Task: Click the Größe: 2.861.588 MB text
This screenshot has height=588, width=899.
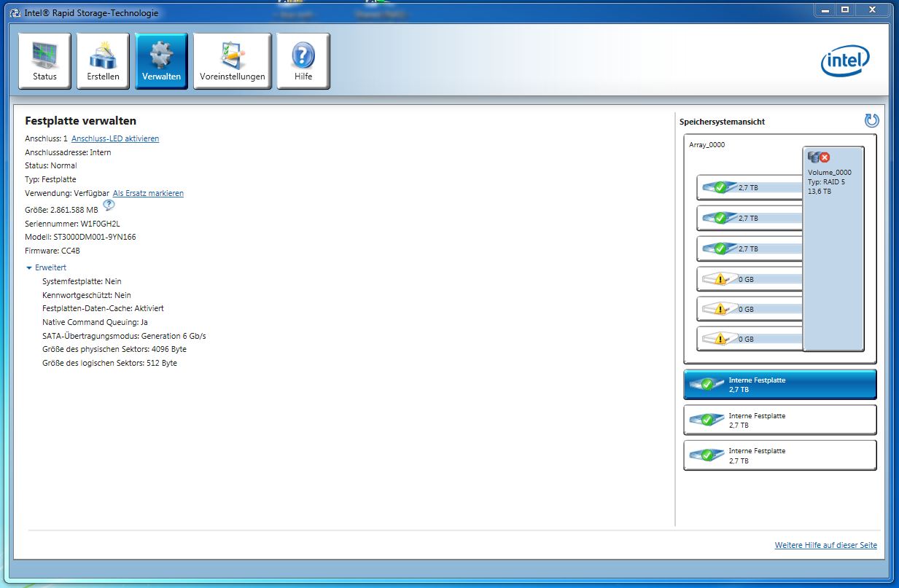Action: [61, 210]
